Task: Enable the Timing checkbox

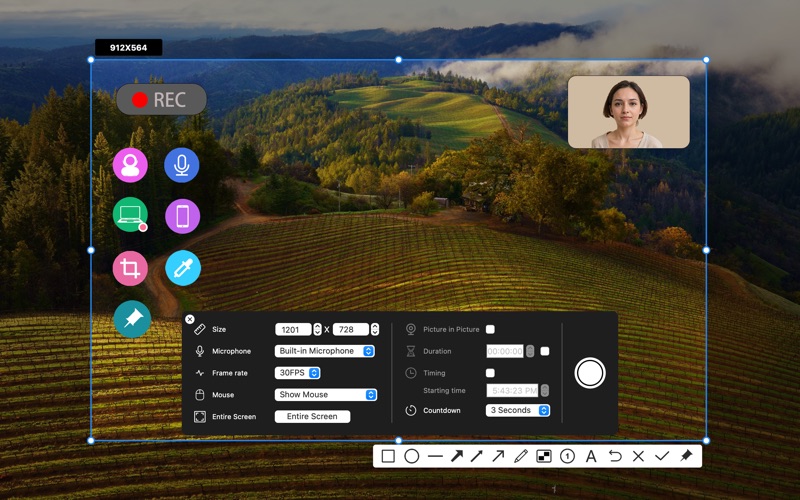Action: tap(490, 373)
